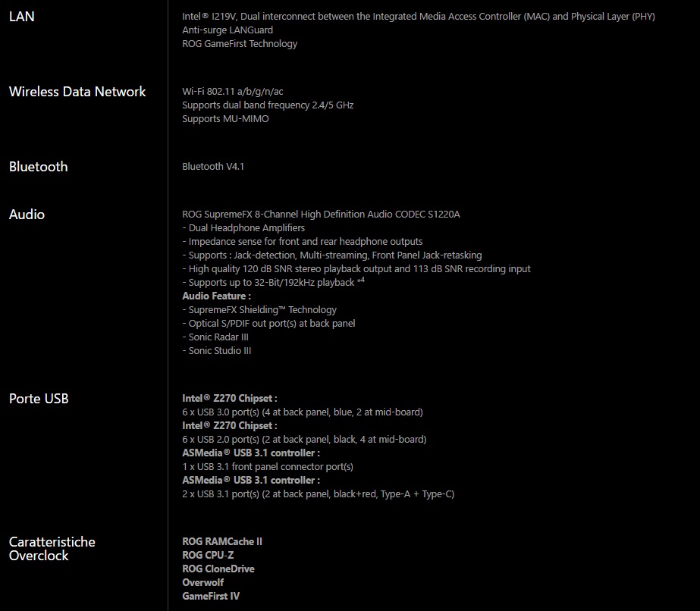700x611 pixels.
Task: Click the ROG RAMCache II entry
Action: 222,542
